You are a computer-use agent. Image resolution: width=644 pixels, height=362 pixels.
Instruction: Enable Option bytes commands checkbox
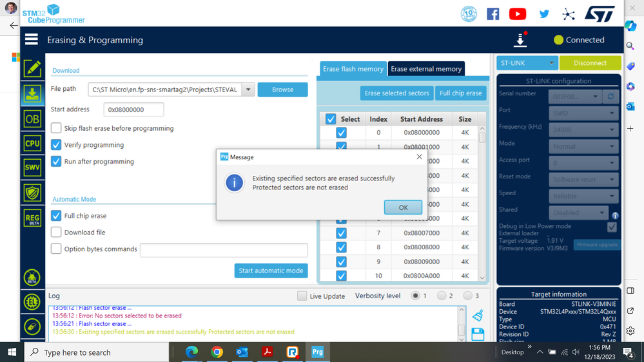tap(56, 249)
